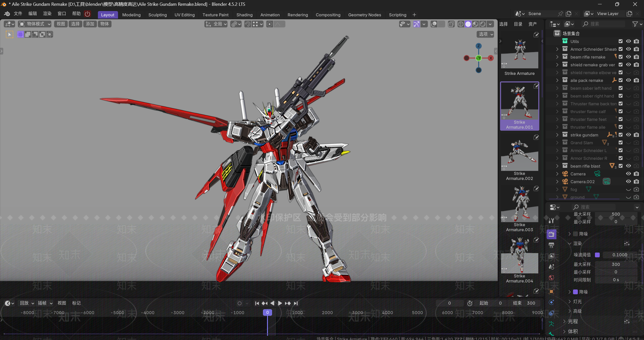Collapse the 渲染 sampling panel
The height and width of the screenshot is (340, 644).
point(570,243)
